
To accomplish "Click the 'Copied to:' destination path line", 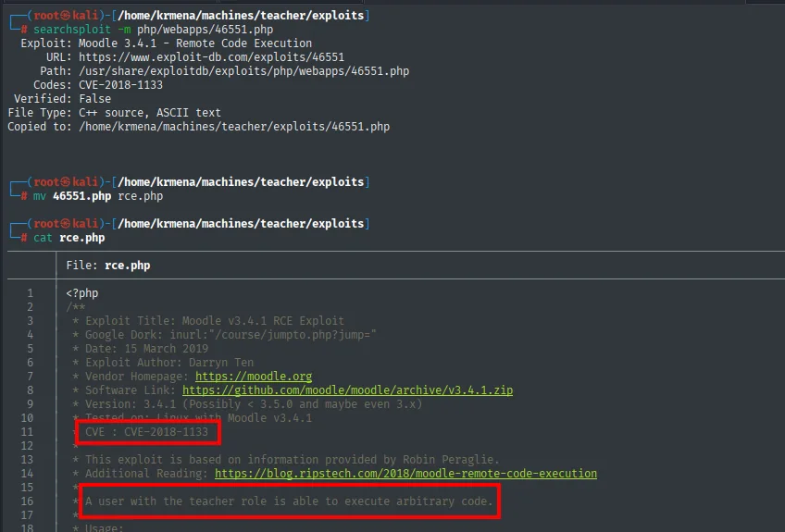I will pos(198,127).
